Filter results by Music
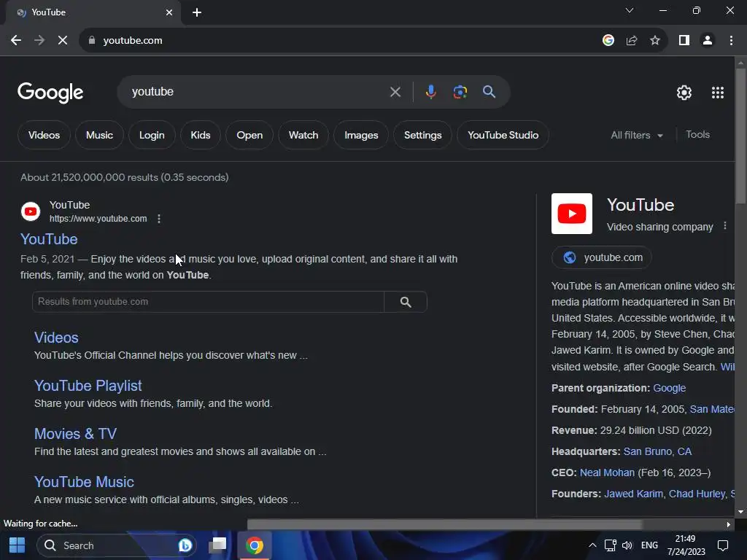This screenshot has height=560, width=747. coord(99,135)
